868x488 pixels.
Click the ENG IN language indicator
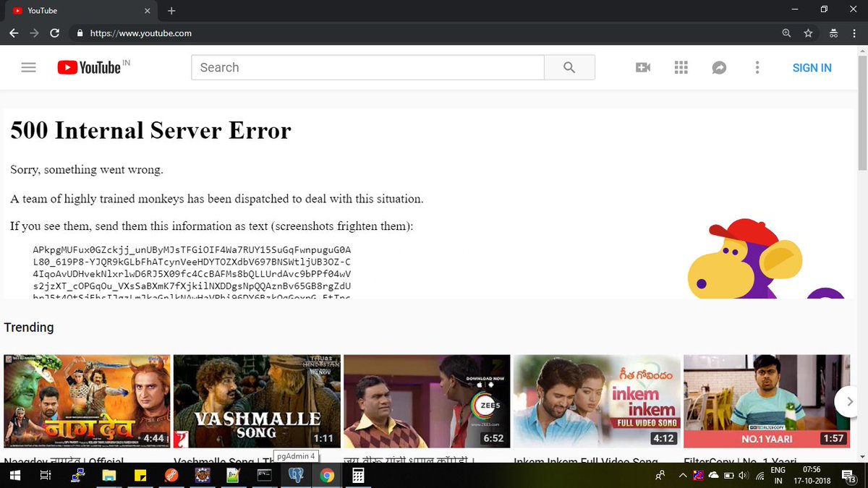[778, 476]
